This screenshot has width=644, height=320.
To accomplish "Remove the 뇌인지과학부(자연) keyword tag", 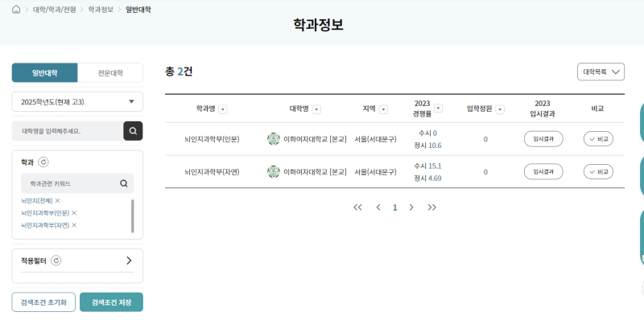I will click(x=74, y=225).
